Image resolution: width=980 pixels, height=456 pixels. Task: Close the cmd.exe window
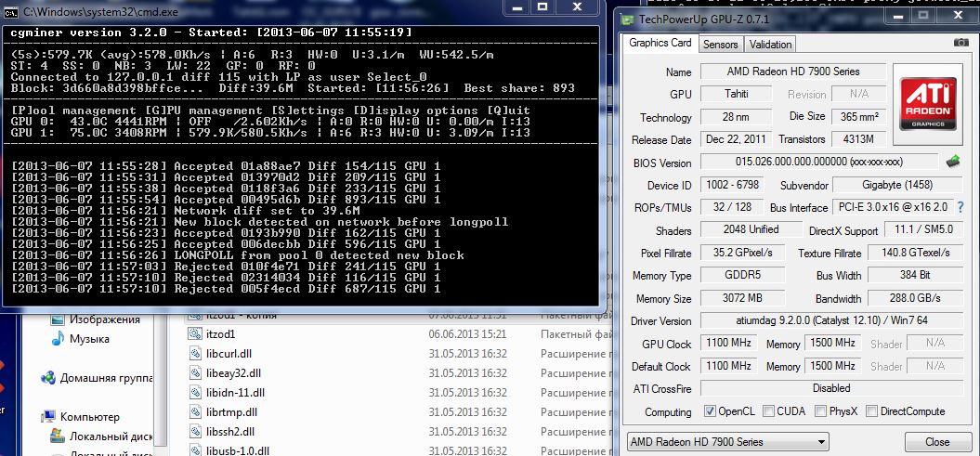click(578, 7)
